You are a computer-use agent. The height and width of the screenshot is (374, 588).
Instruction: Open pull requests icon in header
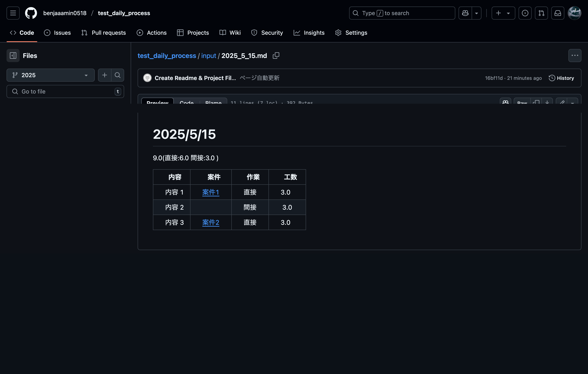[x=541, y=13]
